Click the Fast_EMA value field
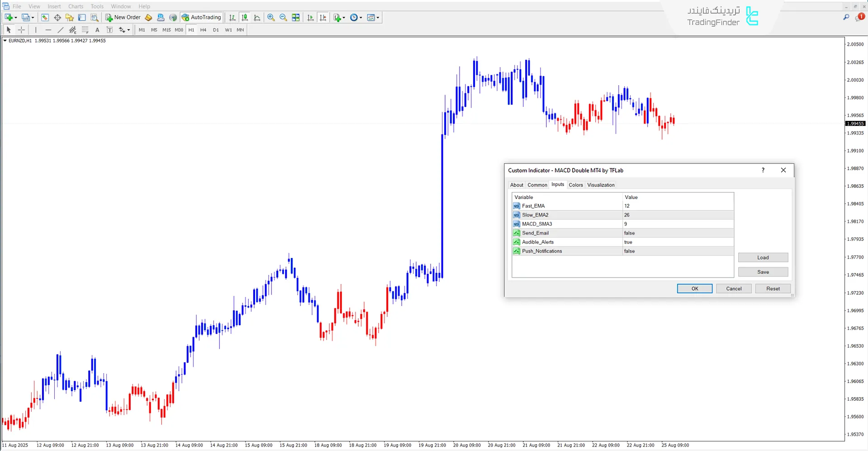 coord(656,206)
